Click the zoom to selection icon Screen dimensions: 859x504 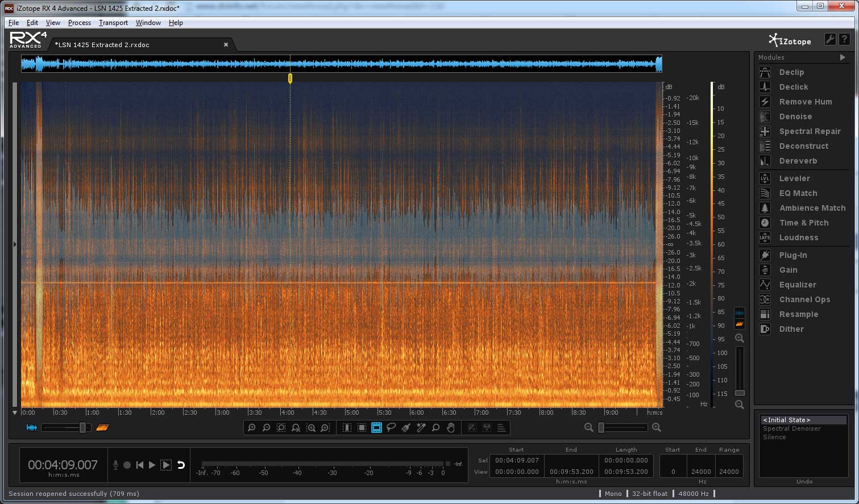(281, 427)
